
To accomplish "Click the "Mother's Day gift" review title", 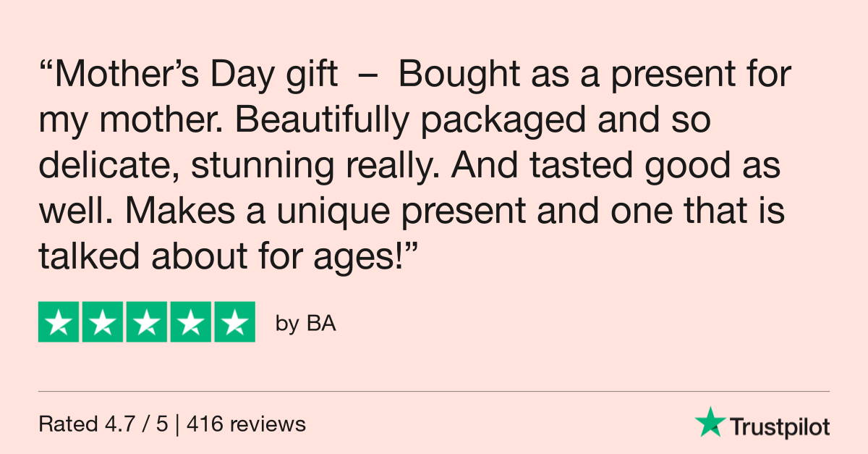I will pos(197,77).
